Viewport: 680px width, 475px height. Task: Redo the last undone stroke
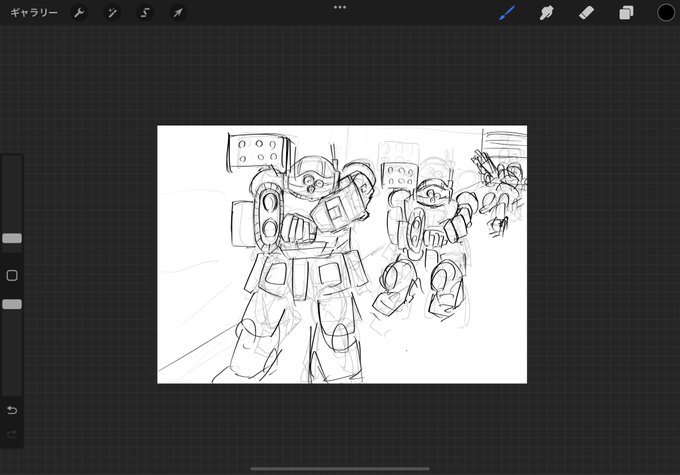[12, 434]
